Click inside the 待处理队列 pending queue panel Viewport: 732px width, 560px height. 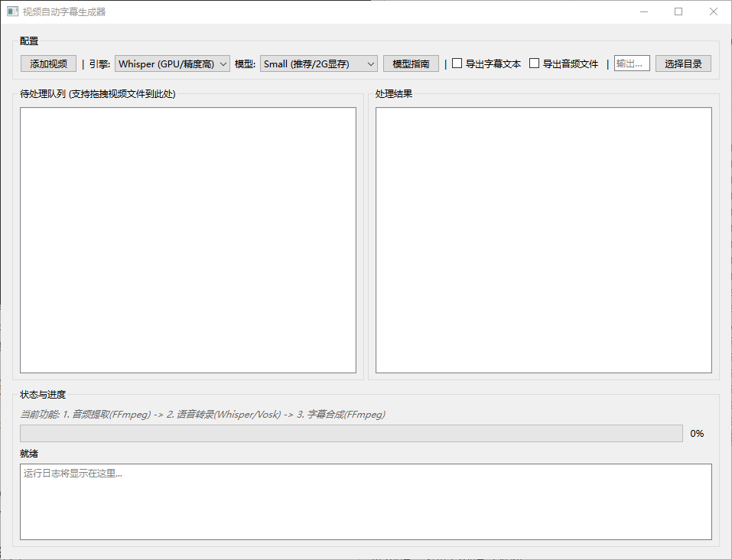(x=188, y=240)
